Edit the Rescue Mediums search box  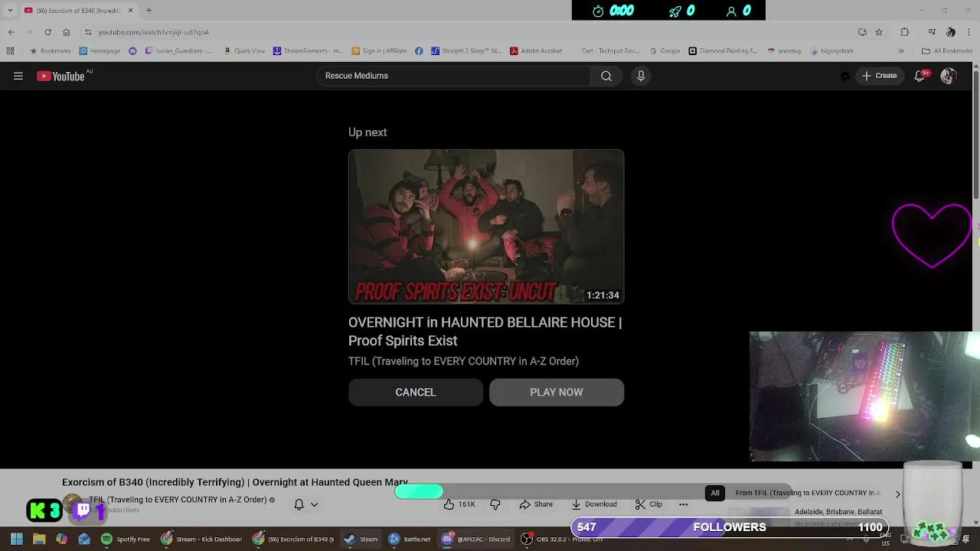pyautogui.click(x=454, y=76)
